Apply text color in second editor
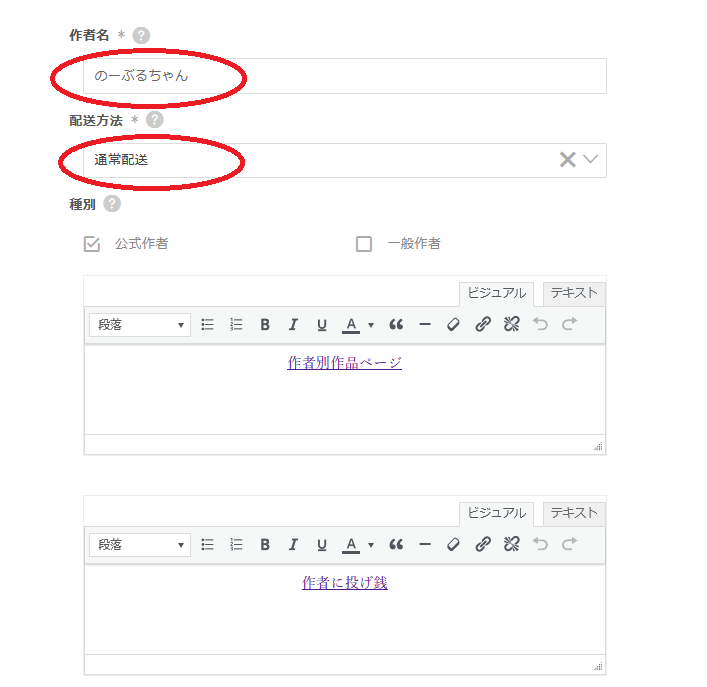 [x=351, y=545]
